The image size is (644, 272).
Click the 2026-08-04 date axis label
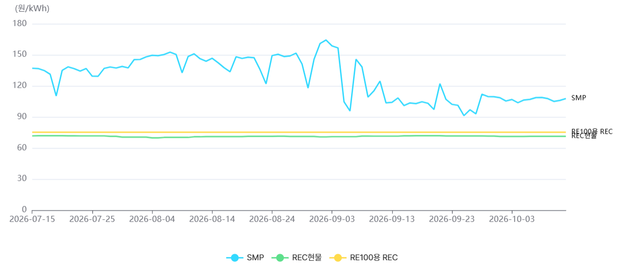[x=152, y=219]
